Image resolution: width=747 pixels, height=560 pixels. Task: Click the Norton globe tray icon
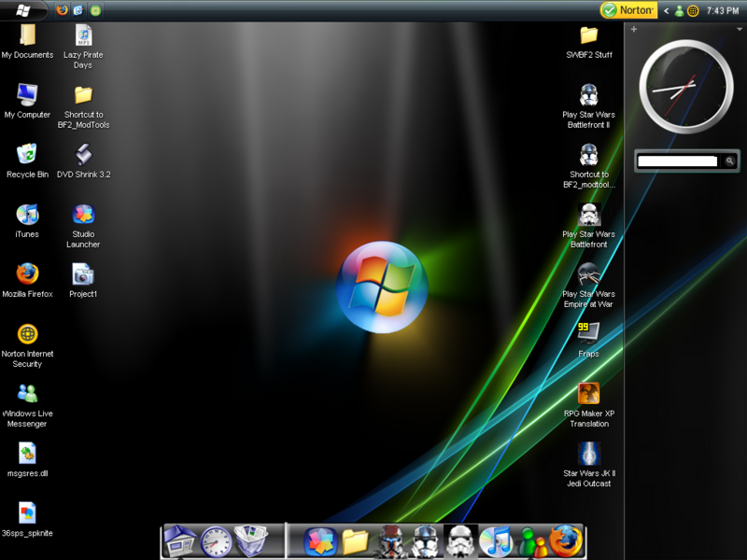point(693,10)
